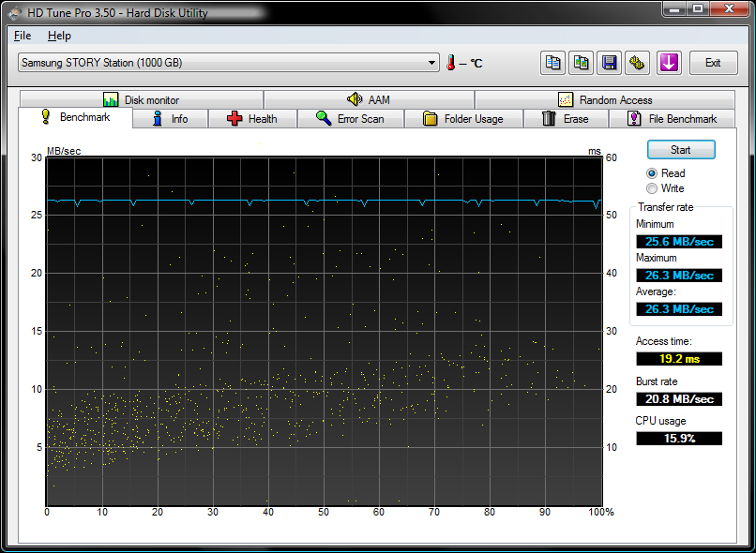This screenshot has width=756, height=553.
Task: Click the Exit button
Action: [x=713, y=63]
